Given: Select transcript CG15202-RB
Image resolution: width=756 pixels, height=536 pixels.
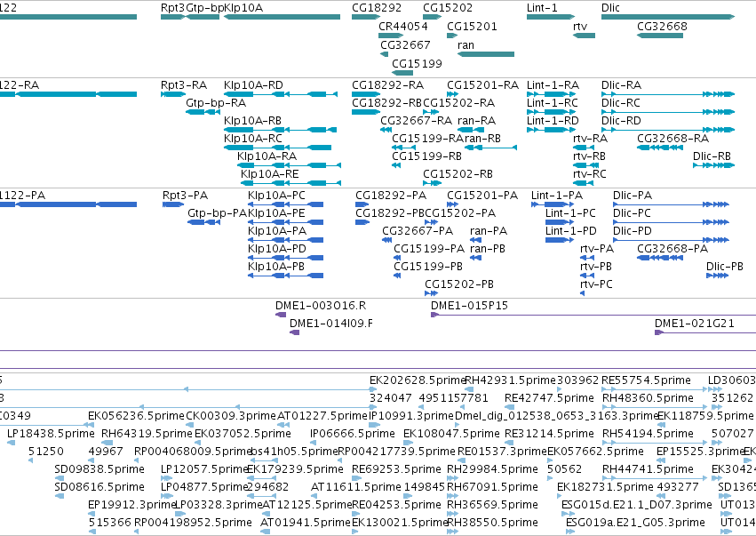Looking at the screenshot, I should click(x=433, y=183).
